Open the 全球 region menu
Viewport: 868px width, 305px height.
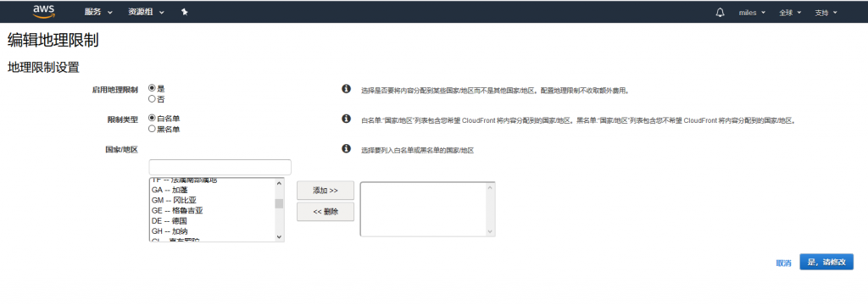[x=790, y=13]
